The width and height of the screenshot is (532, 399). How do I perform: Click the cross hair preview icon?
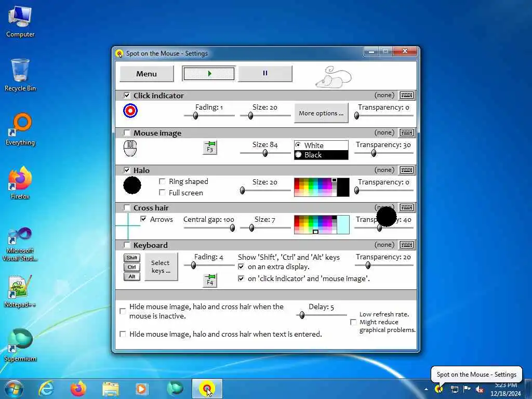click(128, 225)
